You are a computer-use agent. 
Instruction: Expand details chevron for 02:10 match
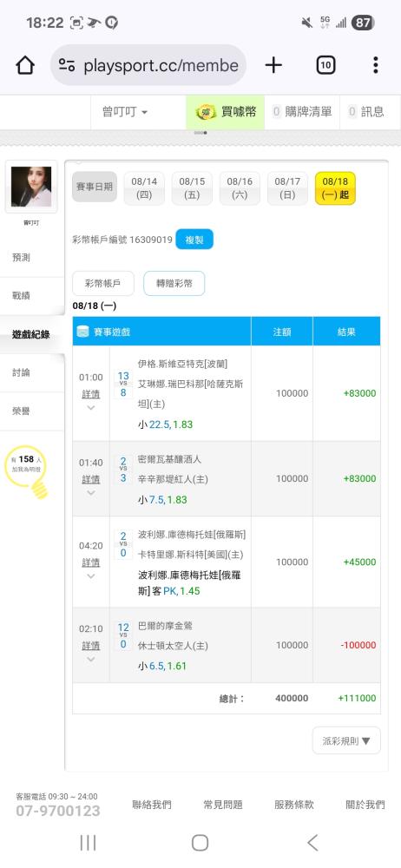(91, 660)
